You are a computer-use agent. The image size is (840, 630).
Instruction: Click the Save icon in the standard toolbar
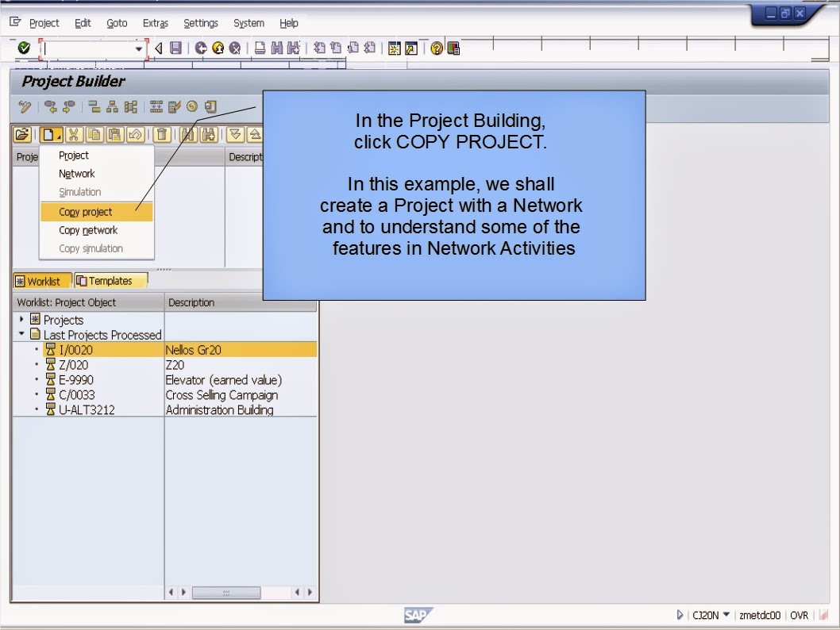click(x=177, y=48)
